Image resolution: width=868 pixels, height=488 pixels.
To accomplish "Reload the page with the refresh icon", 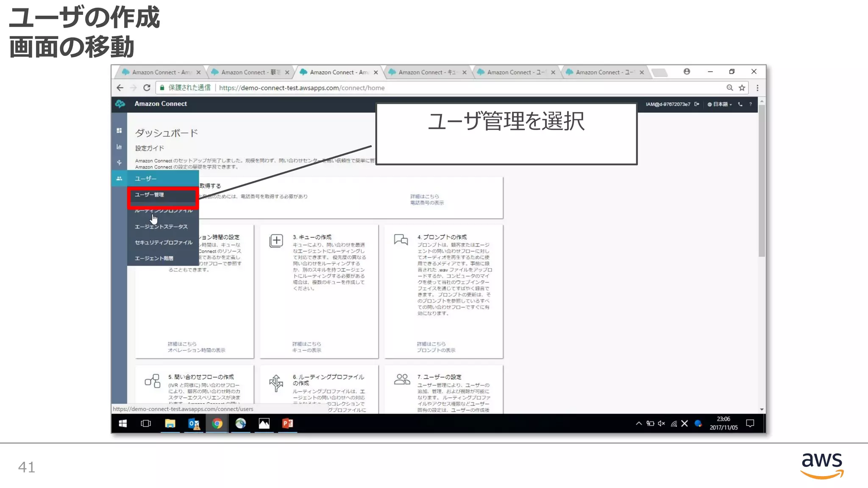I will pyautogui.click(x=147, y=88).
